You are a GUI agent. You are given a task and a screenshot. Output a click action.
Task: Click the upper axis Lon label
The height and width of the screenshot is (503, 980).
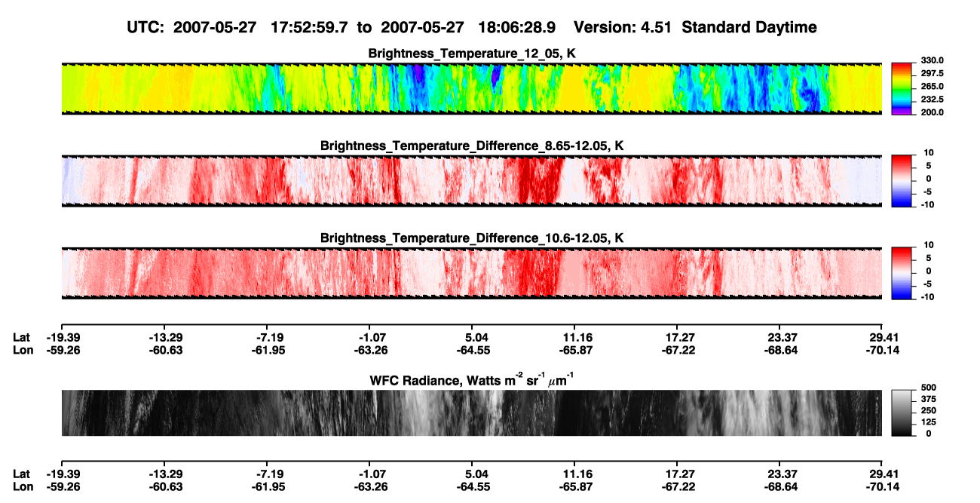[23, 350]
